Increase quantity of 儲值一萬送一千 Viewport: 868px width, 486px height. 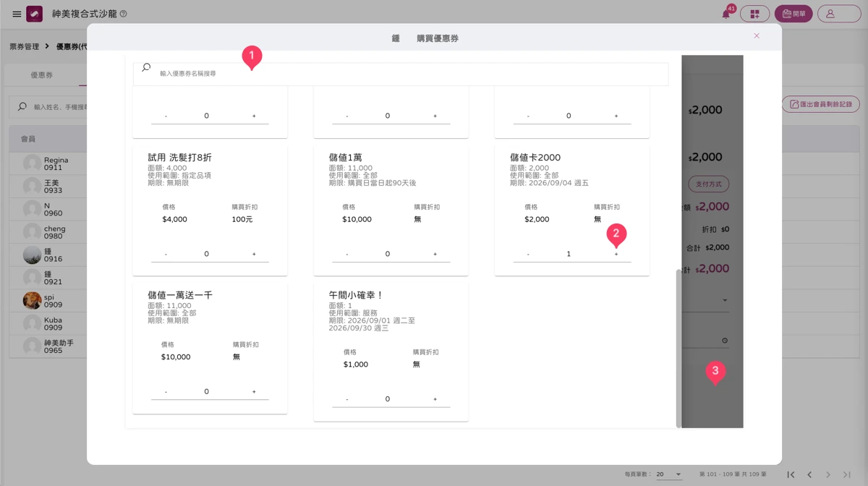tap(254, 391)
